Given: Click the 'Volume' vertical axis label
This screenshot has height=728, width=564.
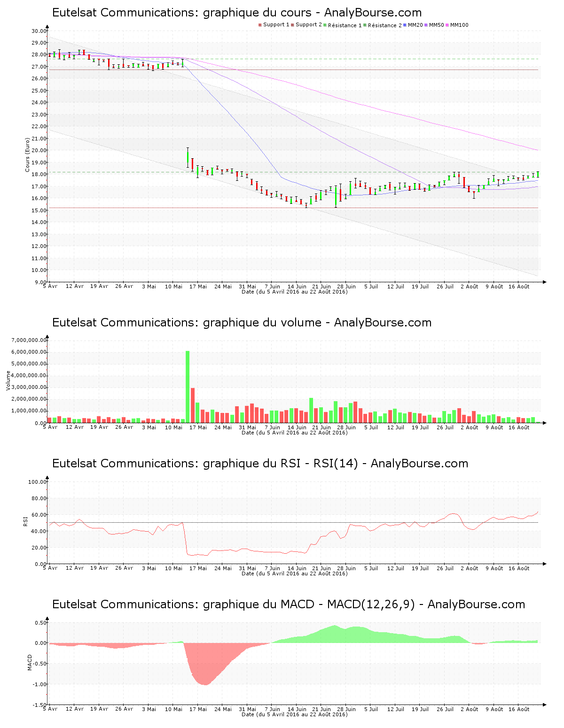Looking at the screenshot, I should tap(8, 380).
